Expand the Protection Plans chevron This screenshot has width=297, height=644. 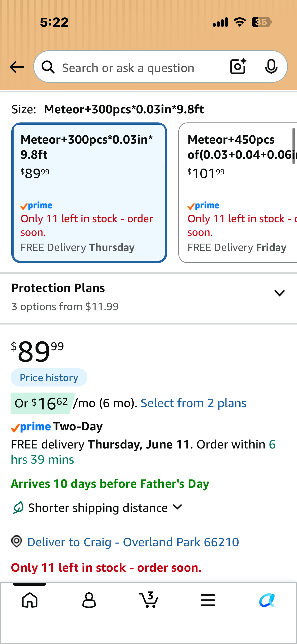pyautogui.click(x=280, y=293)
